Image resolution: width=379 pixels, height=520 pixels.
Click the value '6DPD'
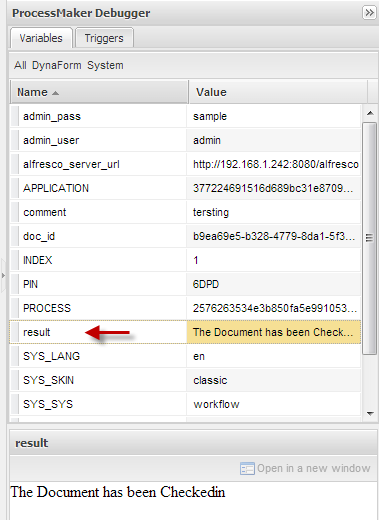206,284
